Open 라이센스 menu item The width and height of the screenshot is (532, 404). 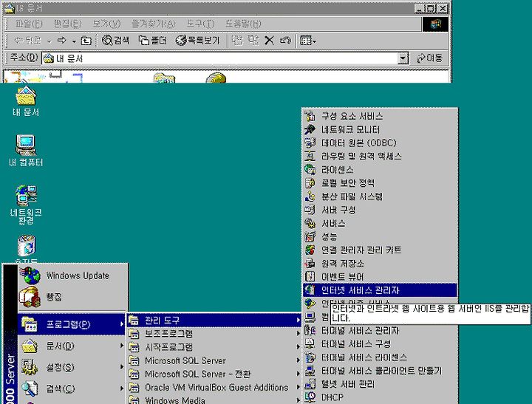pyautogui.click(x=380, y=170)
